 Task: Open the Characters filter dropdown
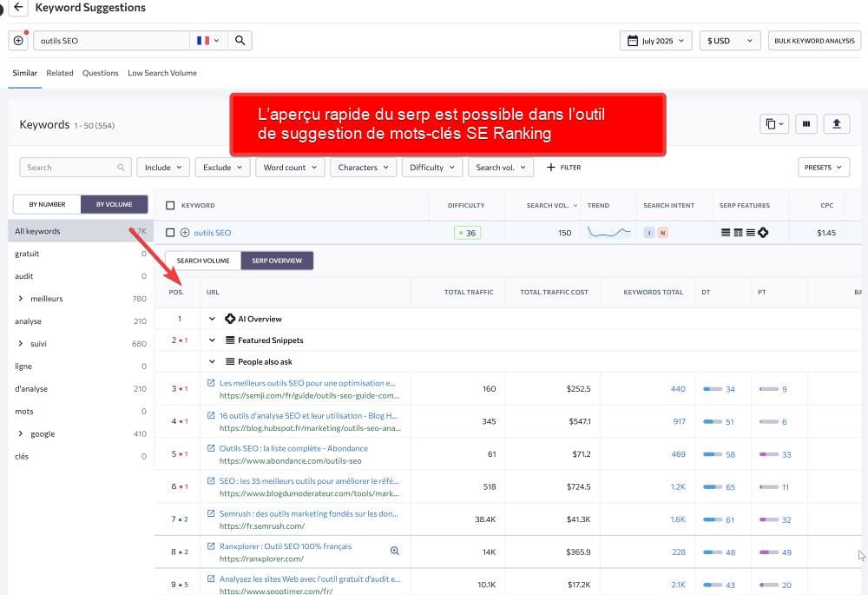click(x=363, y=168)
